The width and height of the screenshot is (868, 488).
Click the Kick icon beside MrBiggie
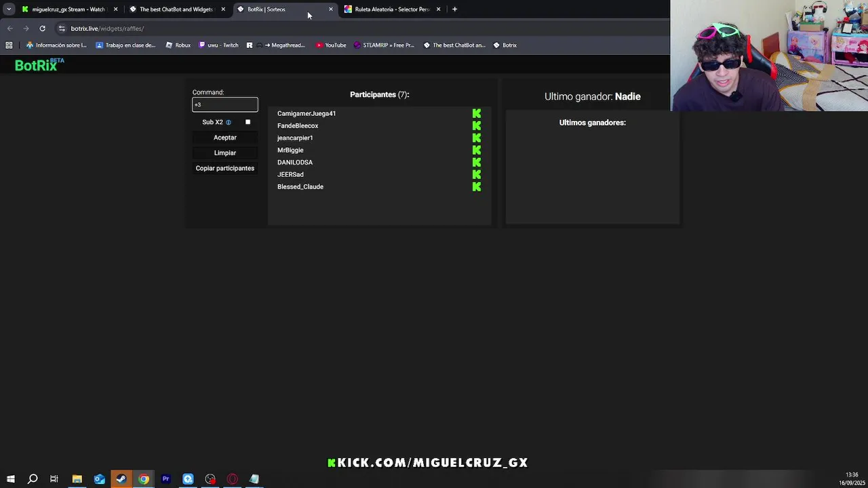click(477, 150)
